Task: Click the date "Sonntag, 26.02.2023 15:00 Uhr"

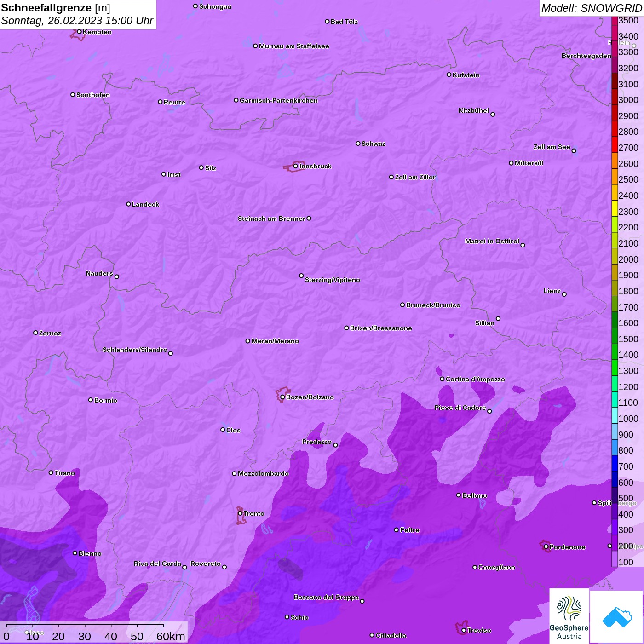Action: coord(77,21)
